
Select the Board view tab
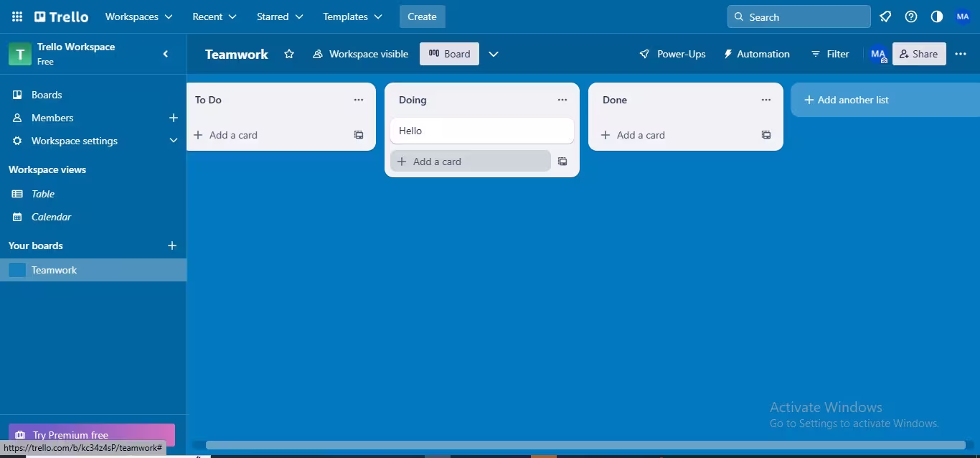[449, 54]
